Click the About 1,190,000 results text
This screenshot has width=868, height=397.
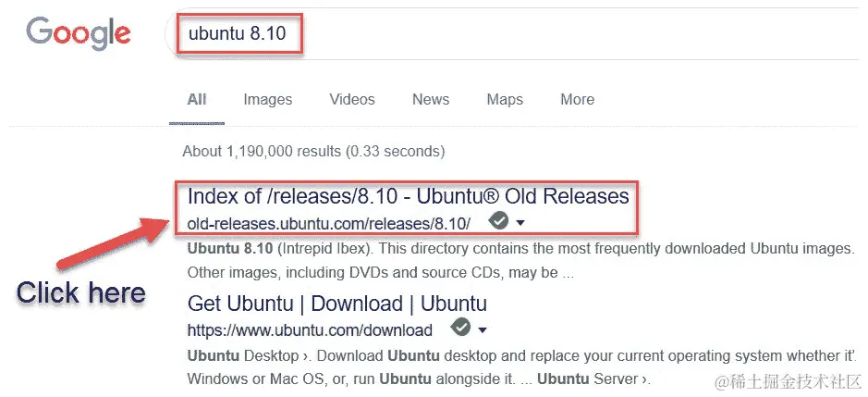[x=313, y=151]
